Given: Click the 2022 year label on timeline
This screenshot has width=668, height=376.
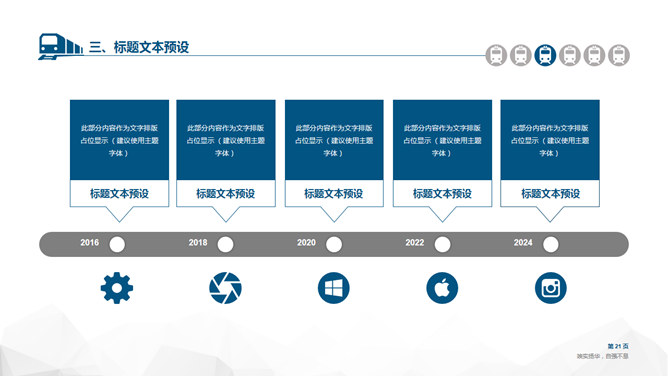Looking at the screenshot, I should pos(415,242).
